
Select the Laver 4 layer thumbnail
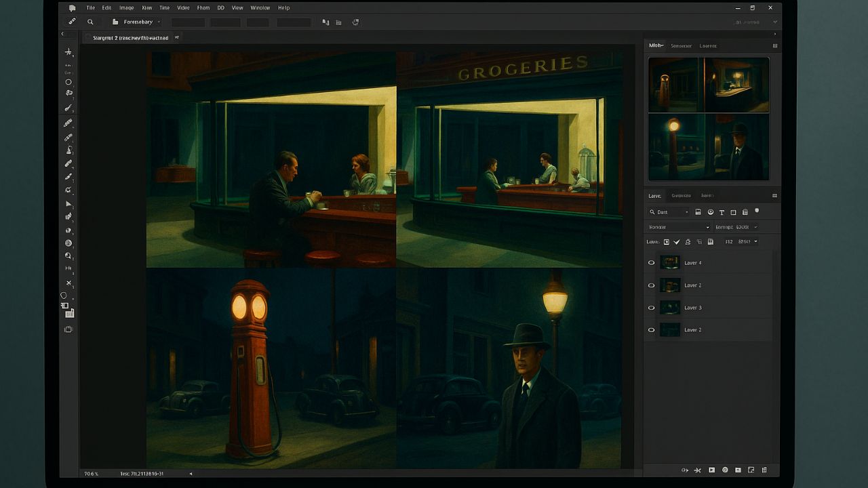tap(670, 263)
